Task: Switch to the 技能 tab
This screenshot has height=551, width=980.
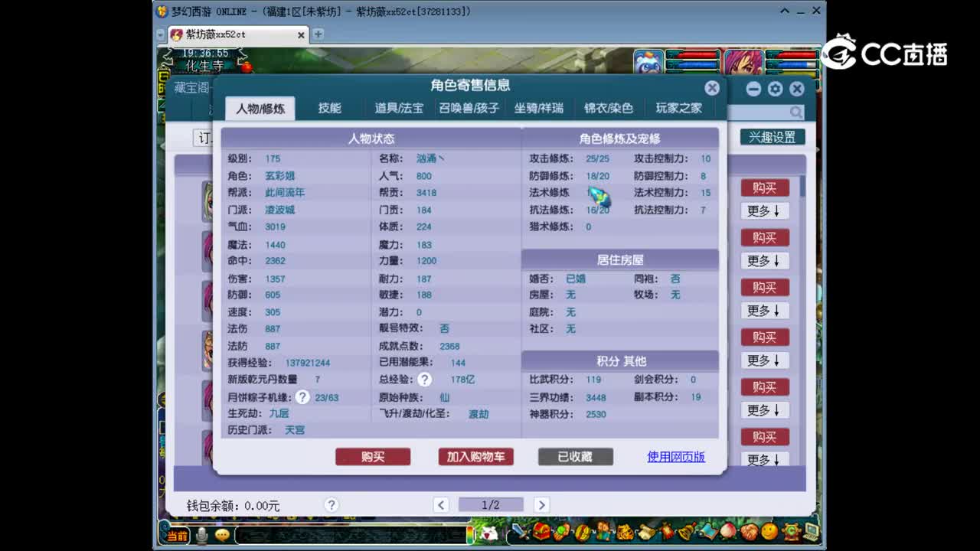Action: pos(330,108)
